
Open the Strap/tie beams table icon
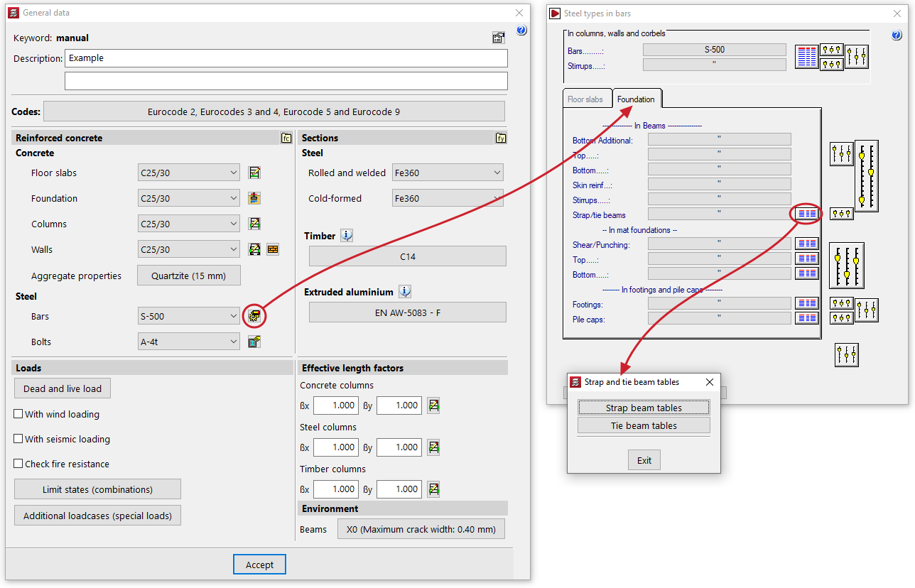(806, 213)
